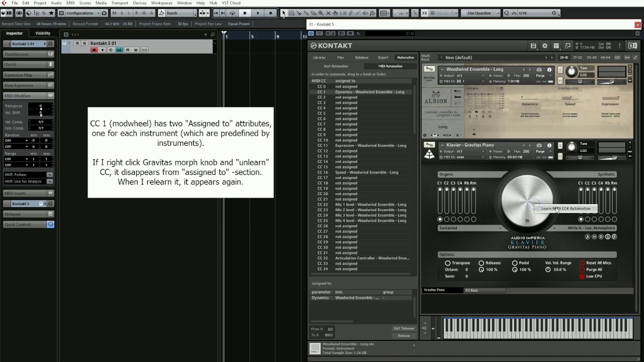Open Klavier Gravitas Piano wrench edit mode
This screenshot has width=644, height=362.
click(x=429, y=145)
